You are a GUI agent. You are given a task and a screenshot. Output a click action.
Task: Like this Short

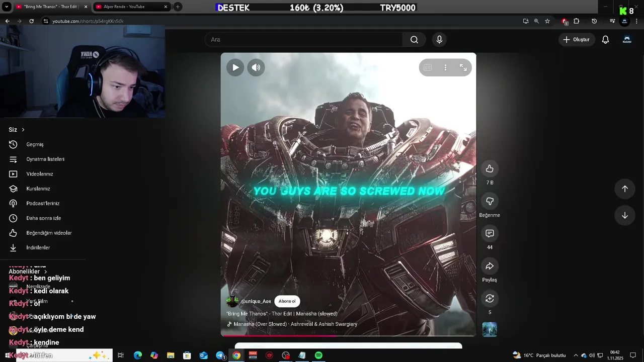pyautogui.click(x=490, y=169)
